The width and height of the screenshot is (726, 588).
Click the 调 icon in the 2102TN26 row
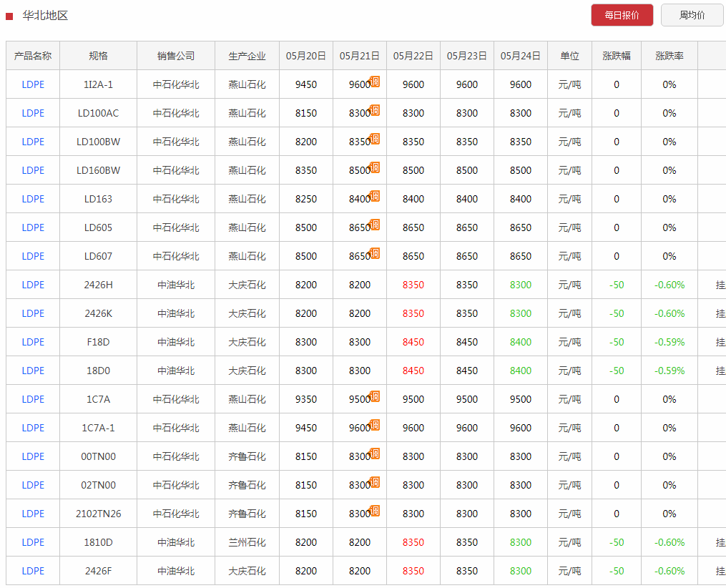click(x=375, y=511)
